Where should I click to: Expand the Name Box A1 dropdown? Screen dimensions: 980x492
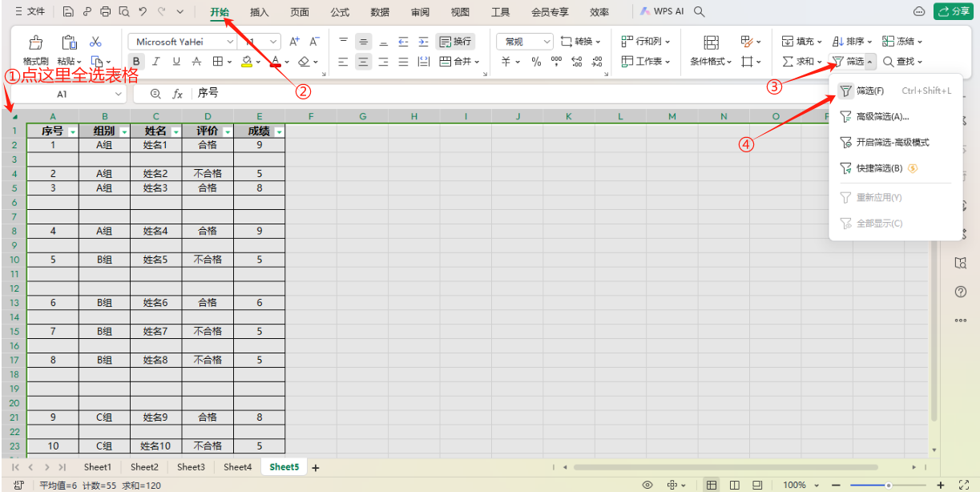point(119,94)
